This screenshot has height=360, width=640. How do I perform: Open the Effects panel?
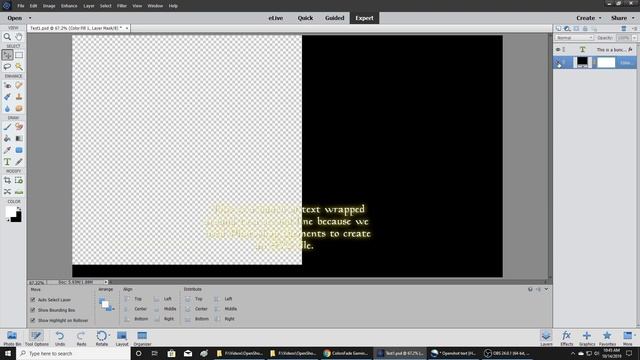[567, 338]
